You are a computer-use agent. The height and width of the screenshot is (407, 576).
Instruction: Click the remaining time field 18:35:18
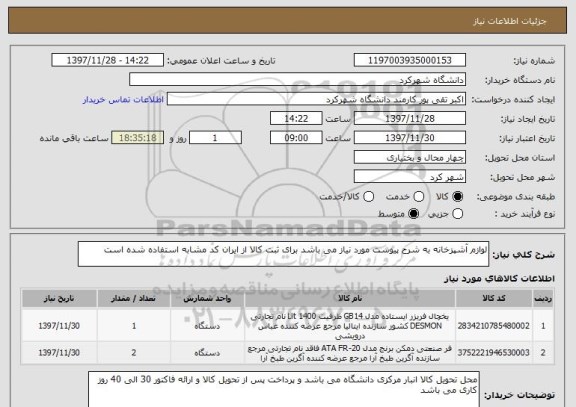[x=138, y=138]
